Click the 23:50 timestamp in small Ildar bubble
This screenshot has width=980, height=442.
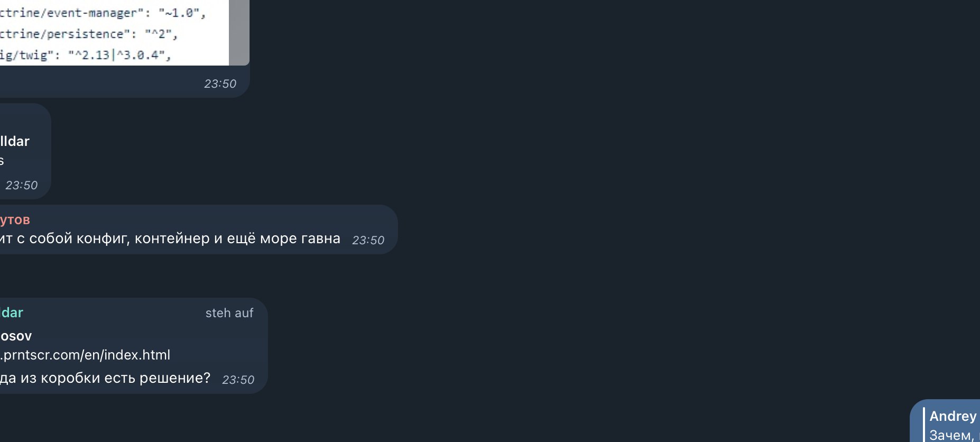[x=21, y=185]
